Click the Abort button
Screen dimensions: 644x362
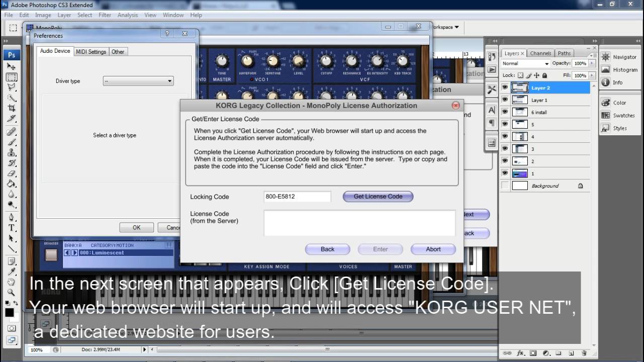[x=433, y=249]
